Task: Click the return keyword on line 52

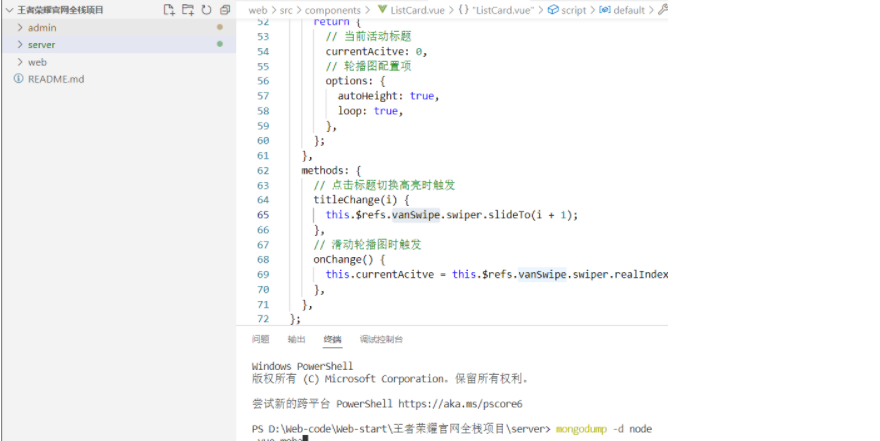Action: pos(331,22)
